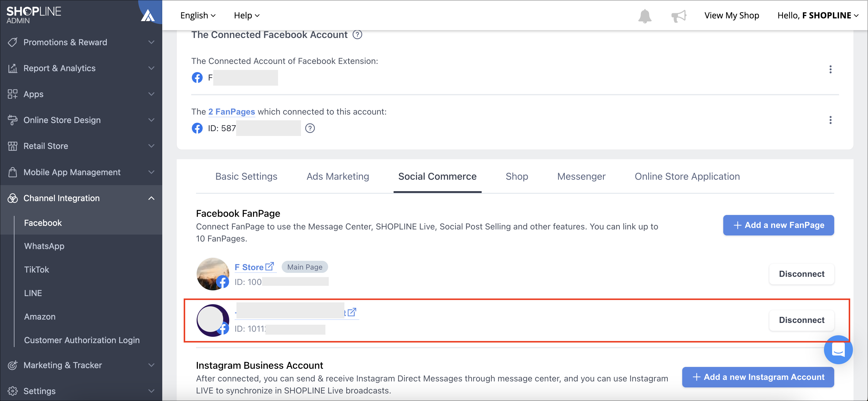This screenshot has height=401, width=868.
Task: Open the 2 FanPages link
Action: click(232, 112)
